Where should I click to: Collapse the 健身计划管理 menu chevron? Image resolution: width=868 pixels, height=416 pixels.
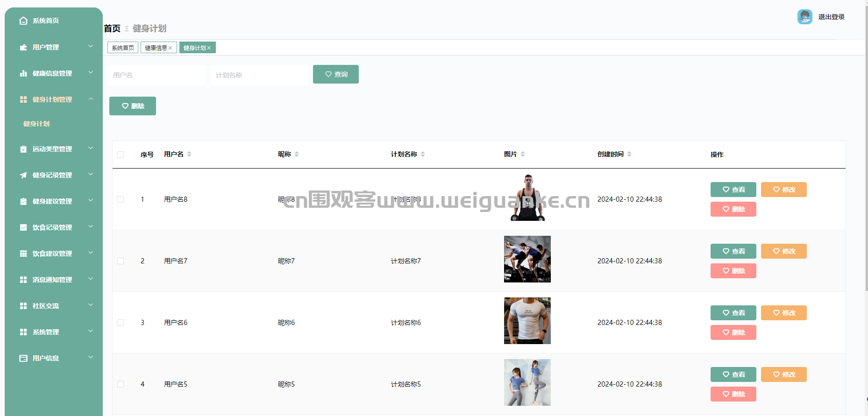91,99
